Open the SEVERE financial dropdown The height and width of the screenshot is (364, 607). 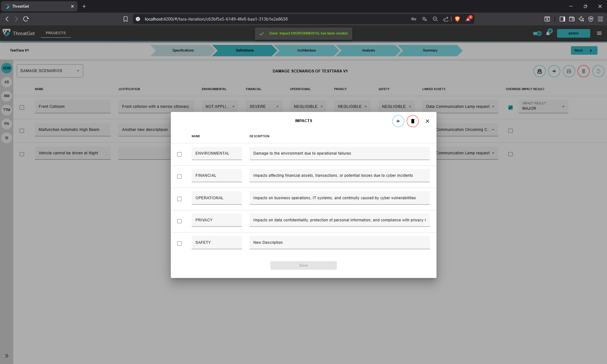(264, 107)
